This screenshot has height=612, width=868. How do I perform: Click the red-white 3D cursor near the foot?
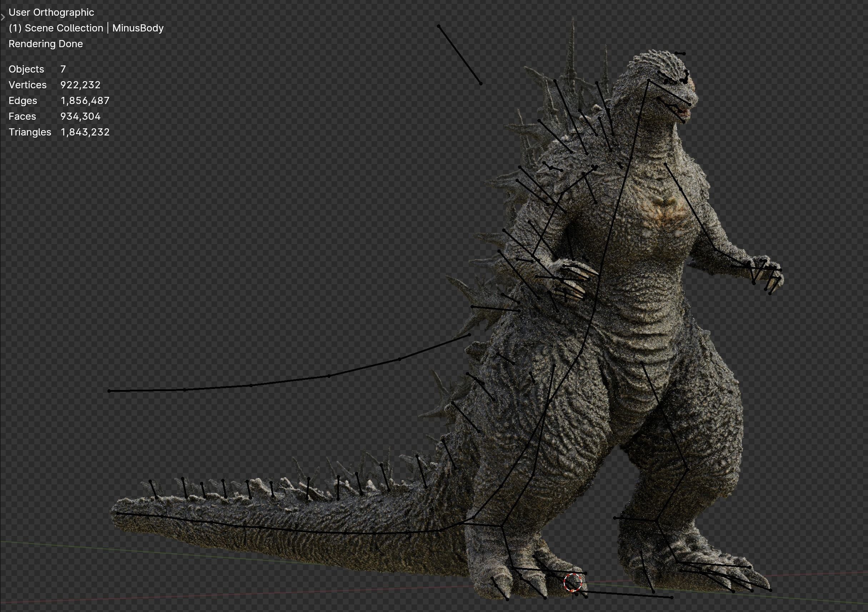(x=573, y=583)
